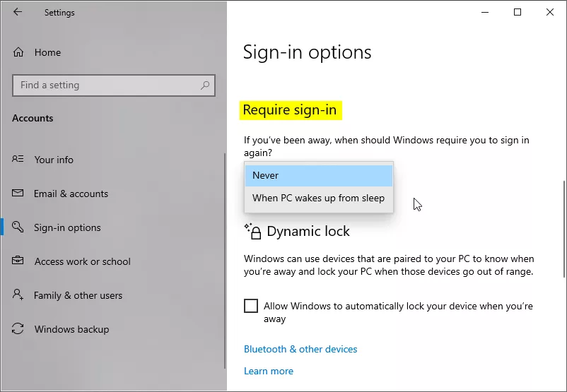Close the Settings window
Viewport: 567px width, 392px height.
click(550, 12)
